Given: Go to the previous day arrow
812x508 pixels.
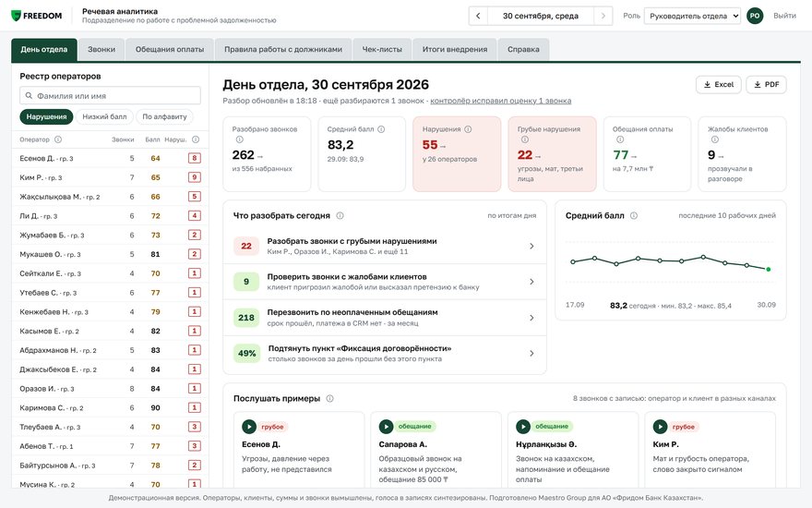Looking at the screenshot, I should coord(478,16).
